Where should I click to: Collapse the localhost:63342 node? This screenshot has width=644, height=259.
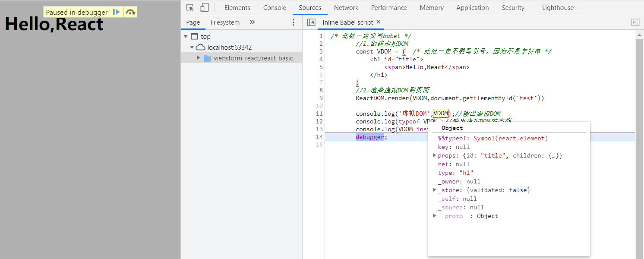coord(192,47)
